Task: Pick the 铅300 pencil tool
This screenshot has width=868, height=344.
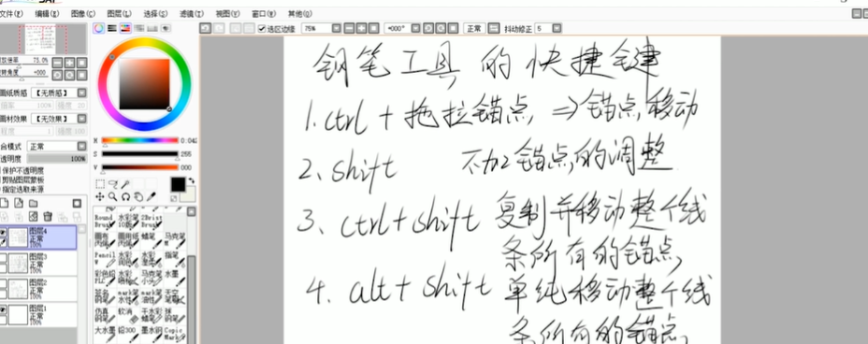Action: [x=127, y=334]
